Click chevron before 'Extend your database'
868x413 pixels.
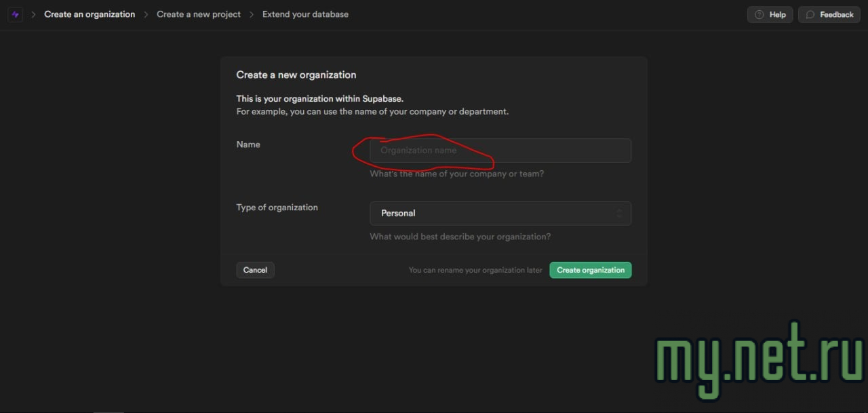(x=252, y=14)
